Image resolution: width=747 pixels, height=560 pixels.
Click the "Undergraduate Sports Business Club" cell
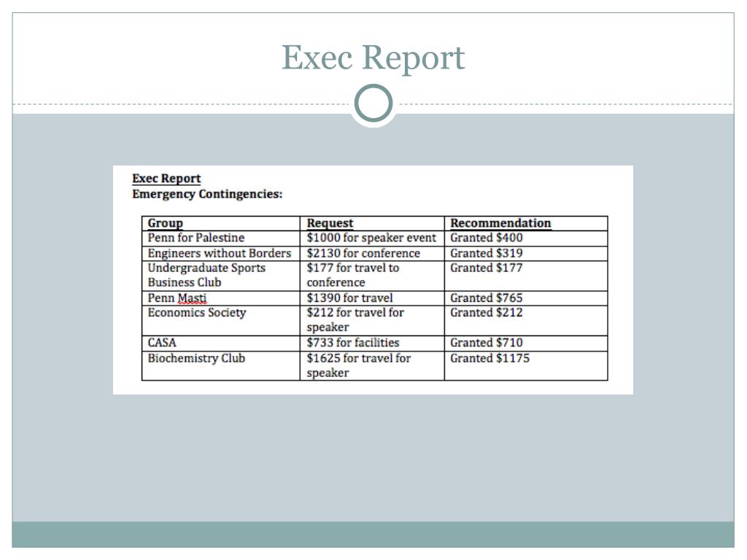[x=221, y=276]
